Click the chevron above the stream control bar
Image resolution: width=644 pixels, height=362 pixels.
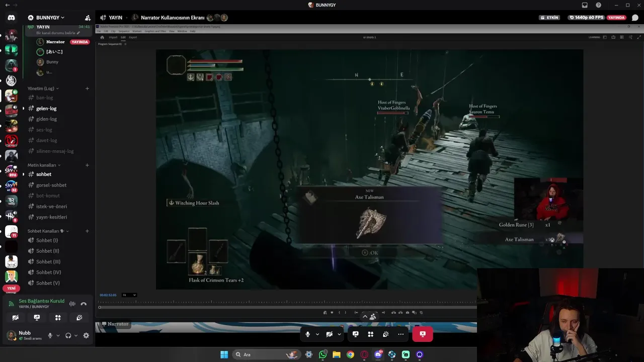coord(365,316)
